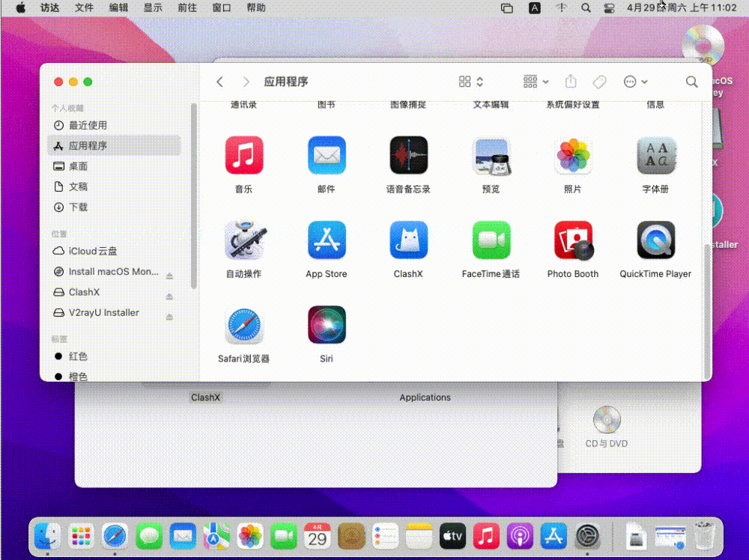Open the more actions ellipsis menu
Viewport: 749px width, 560px height.
coord(635,82)
